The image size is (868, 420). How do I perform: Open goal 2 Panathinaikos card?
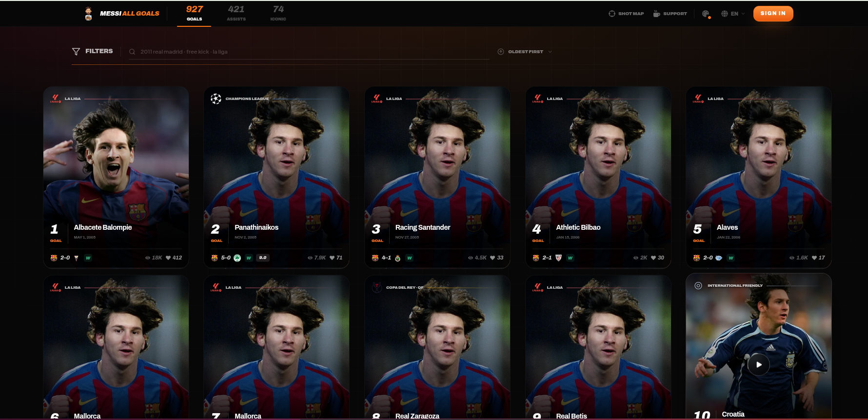click(x=276, y=177)
